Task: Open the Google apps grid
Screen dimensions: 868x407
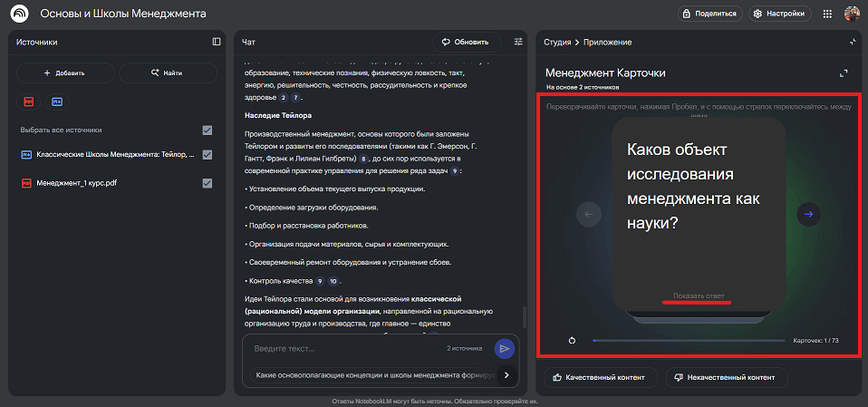Action: point(827,14)
